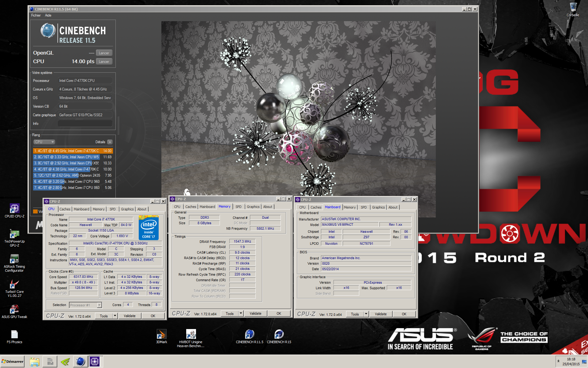
Task: Click the Détails arrow button in Rang
Action: (110, 142)
